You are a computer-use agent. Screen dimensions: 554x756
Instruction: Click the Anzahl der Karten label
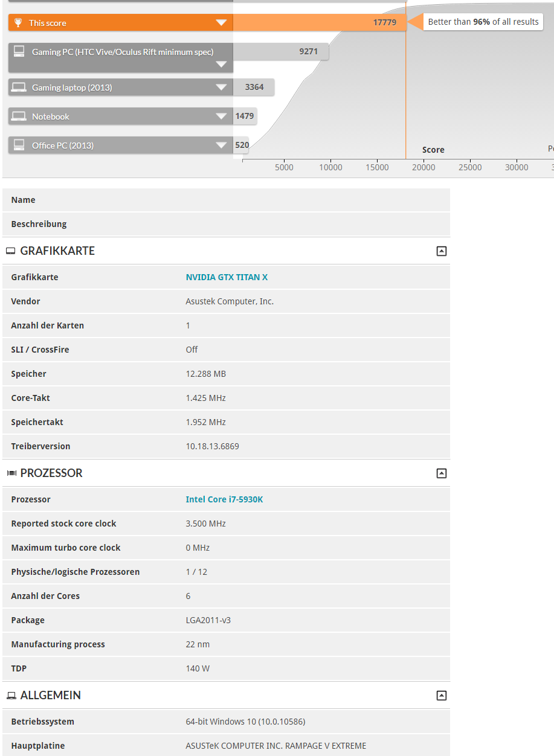tap(47, 325)
